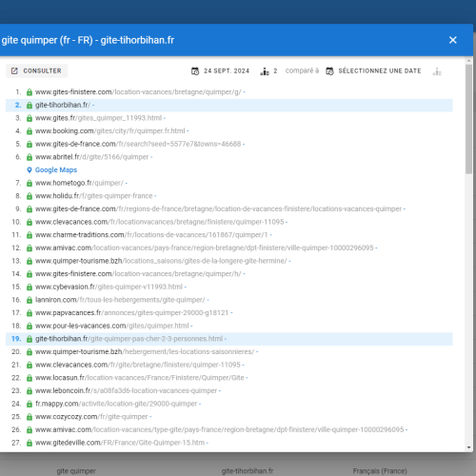Click the calendar icon before SÉLECTIONNEZ UNE DATE
Screen dimensions: 476x476
329,71
